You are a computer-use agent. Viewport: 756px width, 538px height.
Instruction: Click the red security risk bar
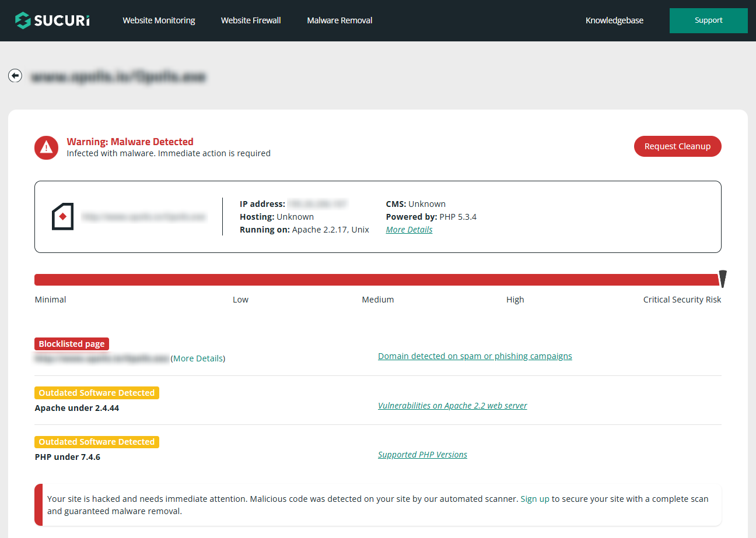(x=377, y=280)
